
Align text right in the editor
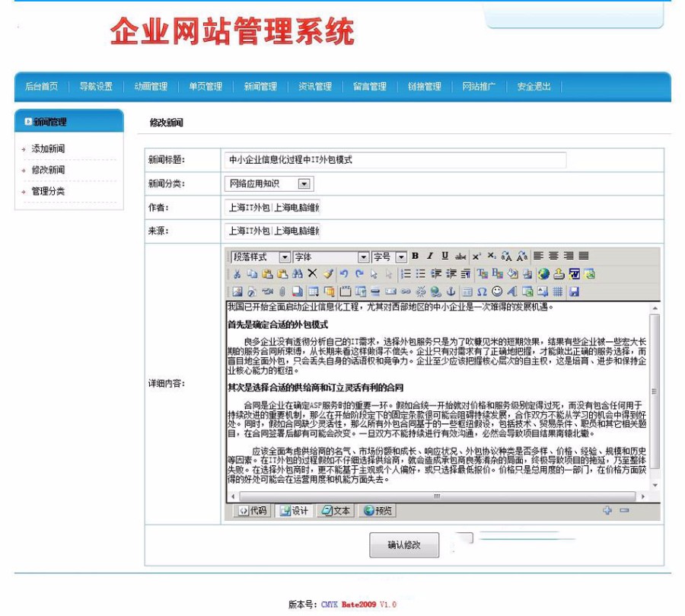(x=569, y=256)
